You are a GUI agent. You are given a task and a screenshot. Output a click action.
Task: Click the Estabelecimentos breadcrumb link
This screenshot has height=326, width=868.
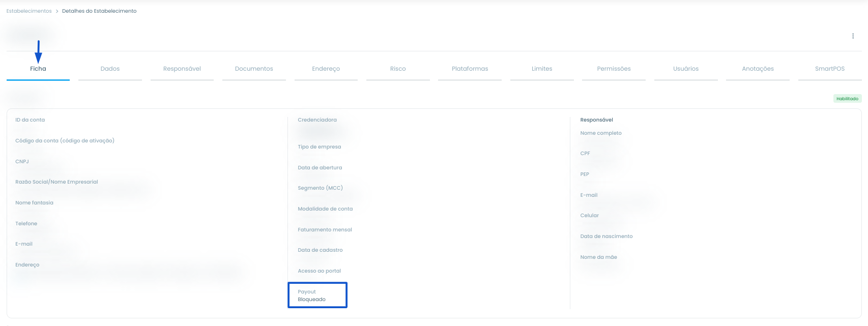pos(29,11)
